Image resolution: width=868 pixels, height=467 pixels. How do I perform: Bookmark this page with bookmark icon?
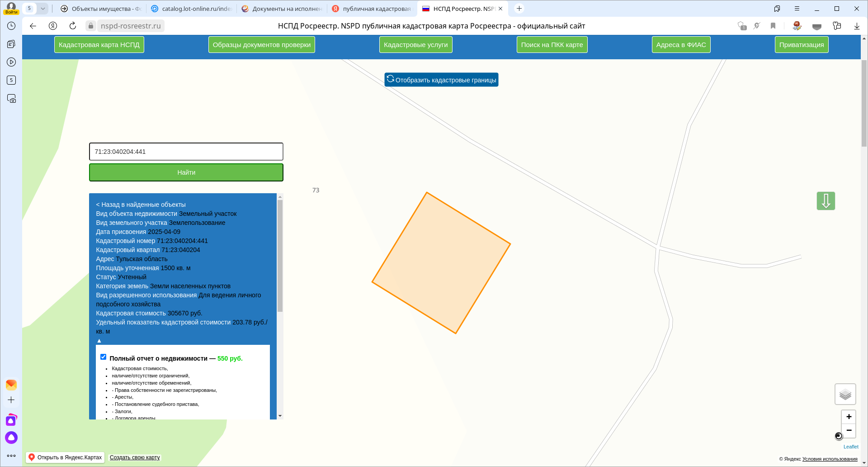click(x=773, y=26)
